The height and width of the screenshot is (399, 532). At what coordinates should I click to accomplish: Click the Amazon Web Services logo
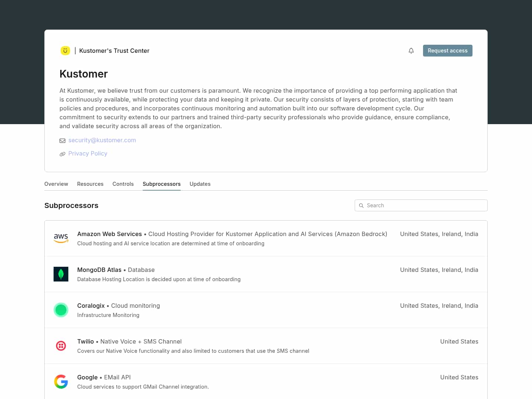61,238
